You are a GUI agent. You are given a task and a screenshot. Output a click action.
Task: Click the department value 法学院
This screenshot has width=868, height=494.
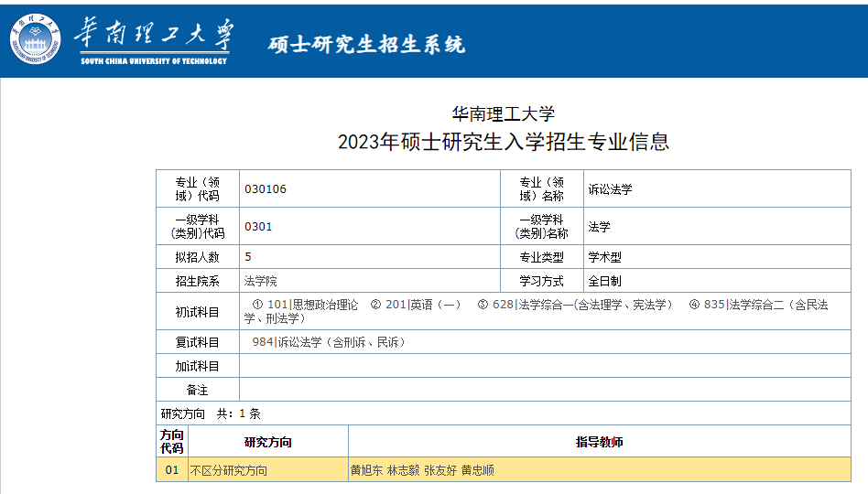pyautogui.click(x=260, y=281)
